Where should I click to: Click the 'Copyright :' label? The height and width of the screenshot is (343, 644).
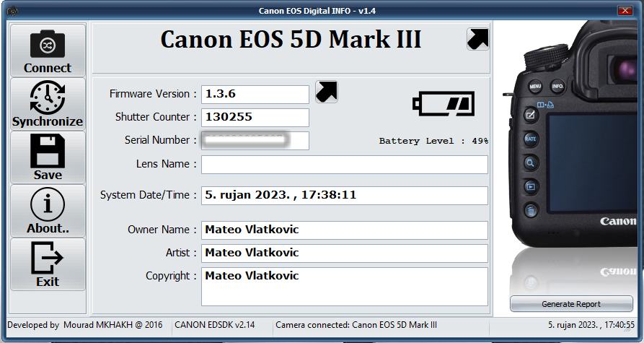[x=171, y=276]
